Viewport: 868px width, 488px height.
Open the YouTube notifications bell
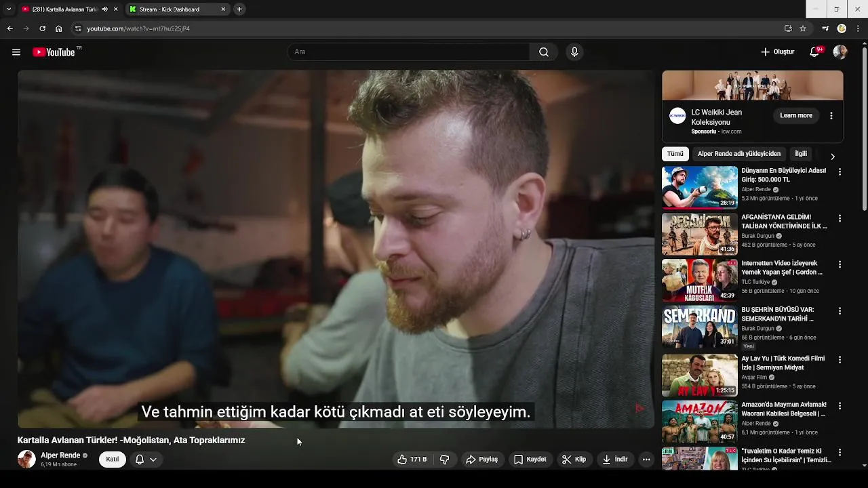coord(815,52)
